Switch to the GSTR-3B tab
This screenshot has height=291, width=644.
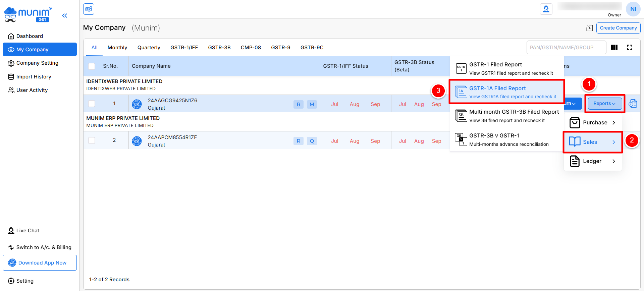pos(219,48)
